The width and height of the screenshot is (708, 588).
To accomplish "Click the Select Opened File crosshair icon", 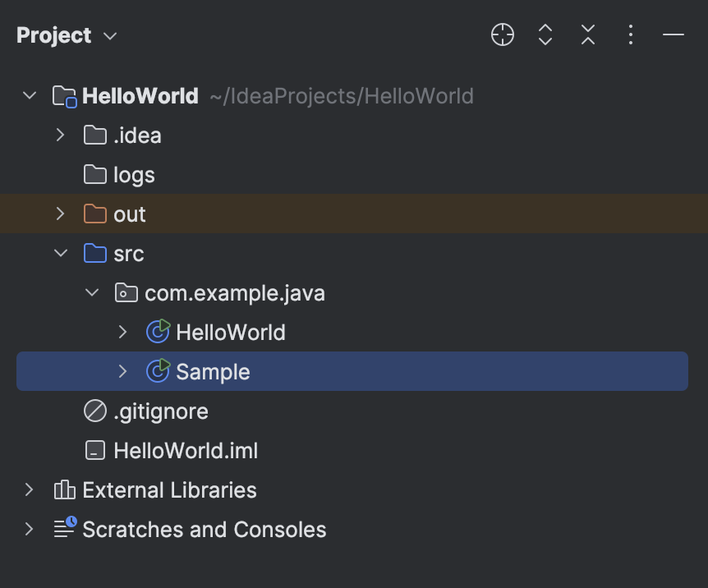I will click(502, 34).
